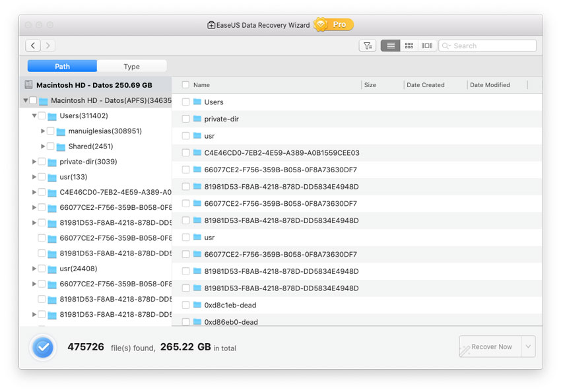
Task: Expand the usr(24408) folder
Action: 34,268
